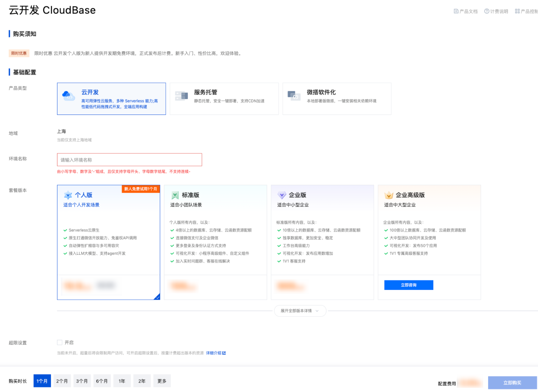Click the chevron beside 展开全部版本详情

(317, 311)
